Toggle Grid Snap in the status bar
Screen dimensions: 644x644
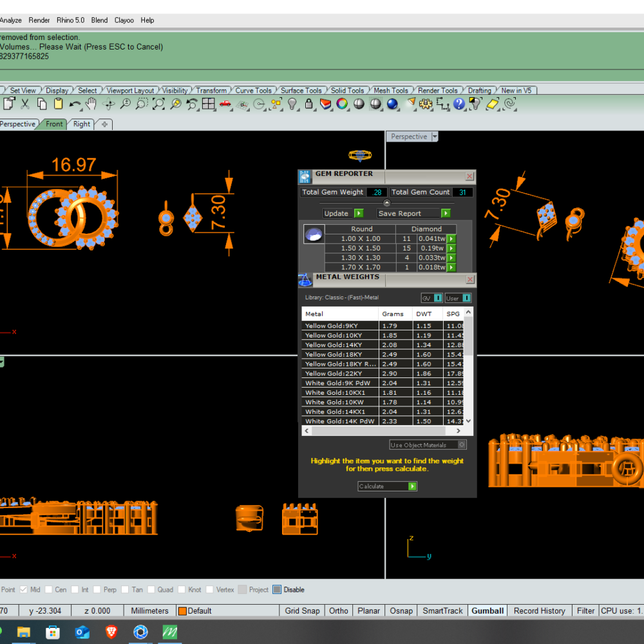coord(302,611)
